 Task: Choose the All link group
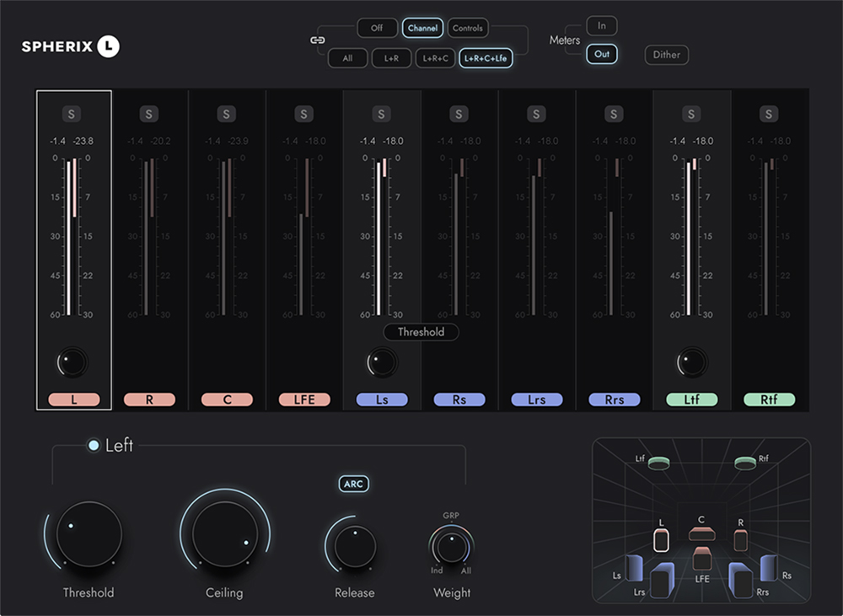348,58
